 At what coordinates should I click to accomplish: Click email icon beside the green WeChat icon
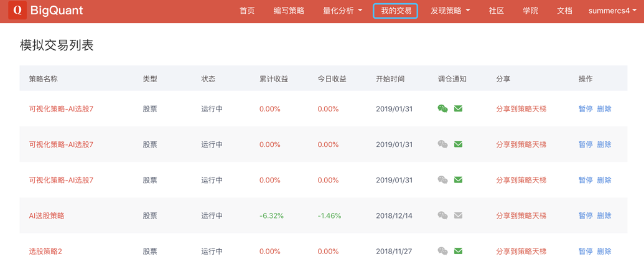click(459, 109)
